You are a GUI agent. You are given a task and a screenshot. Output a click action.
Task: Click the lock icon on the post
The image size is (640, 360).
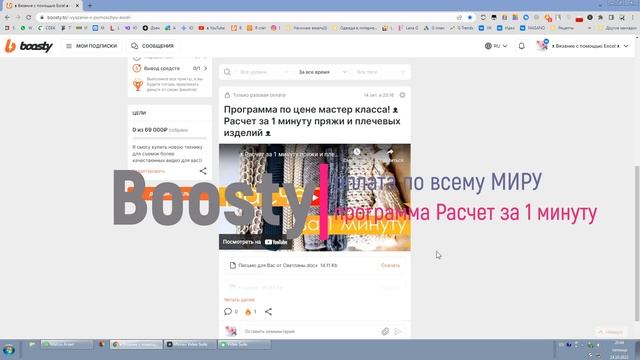click(x=227, y=95)
